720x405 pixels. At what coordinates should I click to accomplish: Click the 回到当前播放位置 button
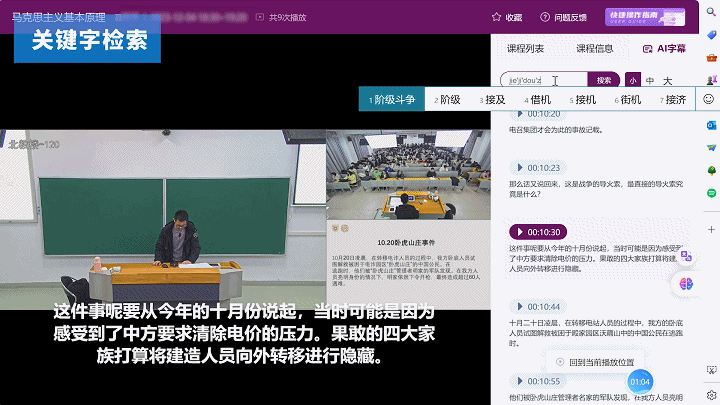595,362
